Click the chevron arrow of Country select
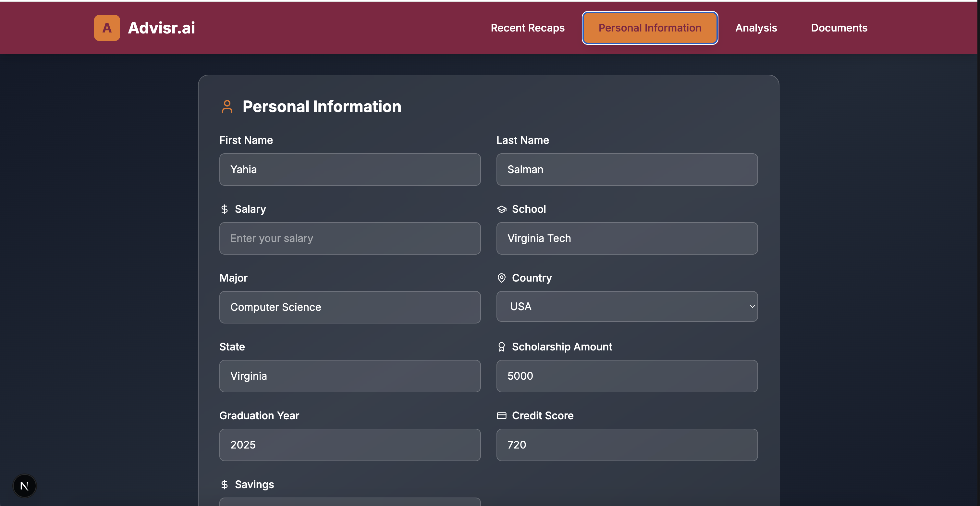Screen dimensions: 980x506 point(752,307)
